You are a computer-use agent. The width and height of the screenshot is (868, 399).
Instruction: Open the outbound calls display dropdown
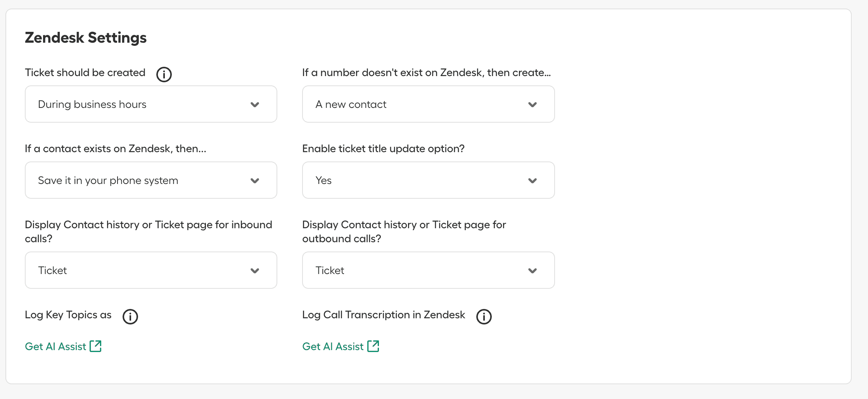(428, 270)
